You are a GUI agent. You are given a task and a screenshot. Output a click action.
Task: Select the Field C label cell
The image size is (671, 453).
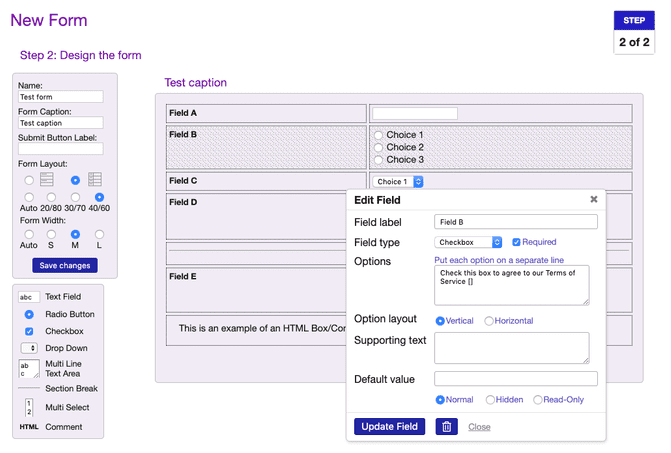click(266, 181)
